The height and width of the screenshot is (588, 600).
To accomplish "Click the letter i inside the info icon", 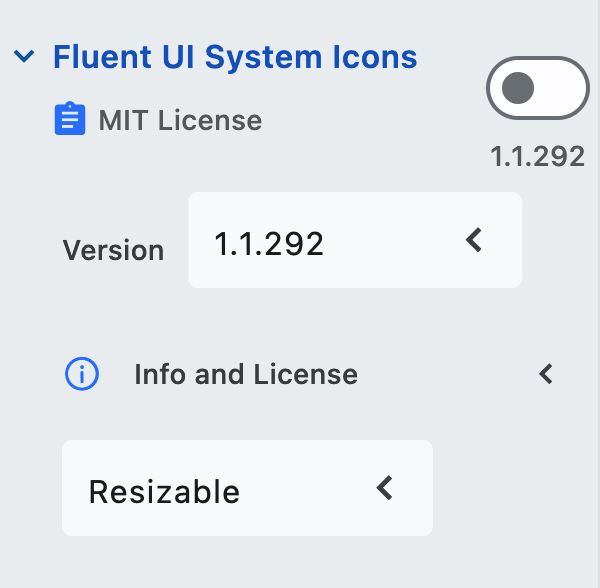I will tap(82, 374).
